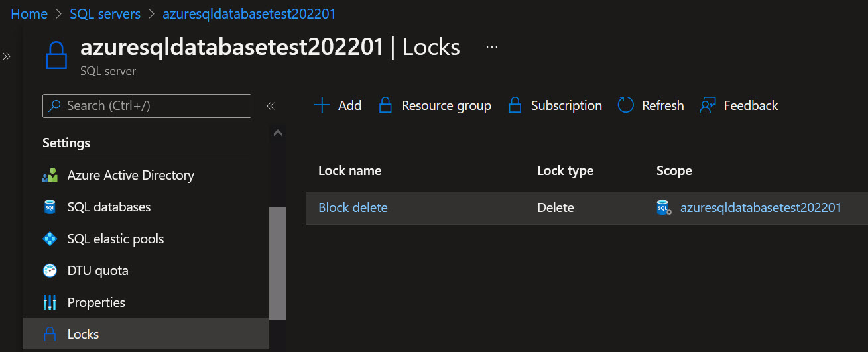The width and height of the screenshot is (868, 352).
Task: Click the SQL server icon in Scope cell
Action: [x=664, y=208]
